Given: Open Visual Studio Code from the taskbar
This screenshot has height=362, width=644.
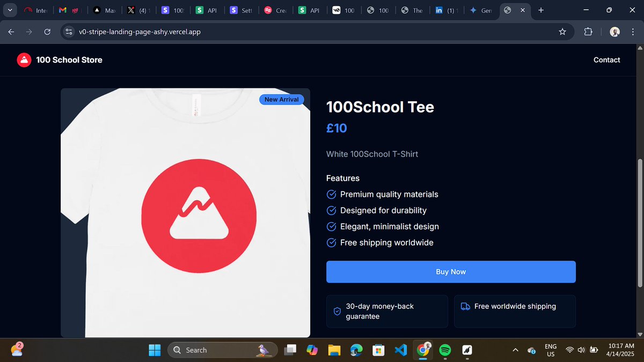Looking at the screenshot, I should pos(401,350).
